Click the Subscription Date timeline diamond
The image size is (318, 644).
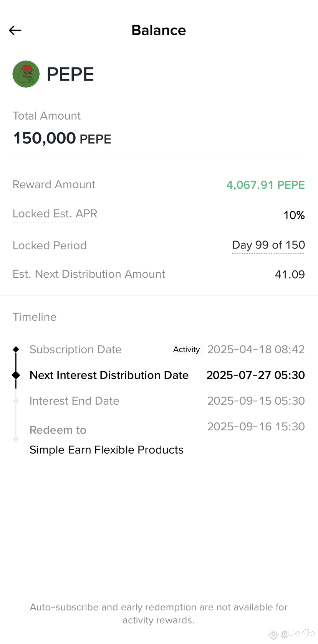coord(16,349)
